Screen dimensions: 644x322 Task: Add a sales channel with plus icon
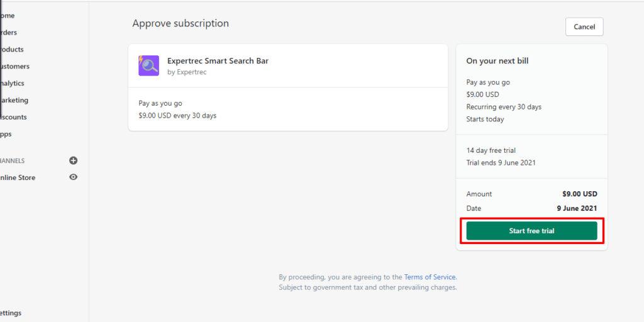(73, 160)
